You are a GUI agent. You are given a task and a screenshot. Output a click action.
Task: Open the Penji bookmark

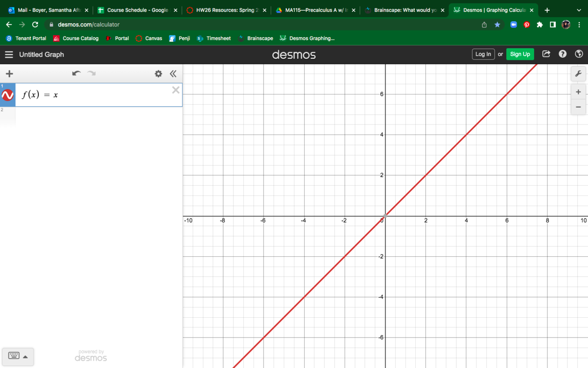(x=179, y=38)
